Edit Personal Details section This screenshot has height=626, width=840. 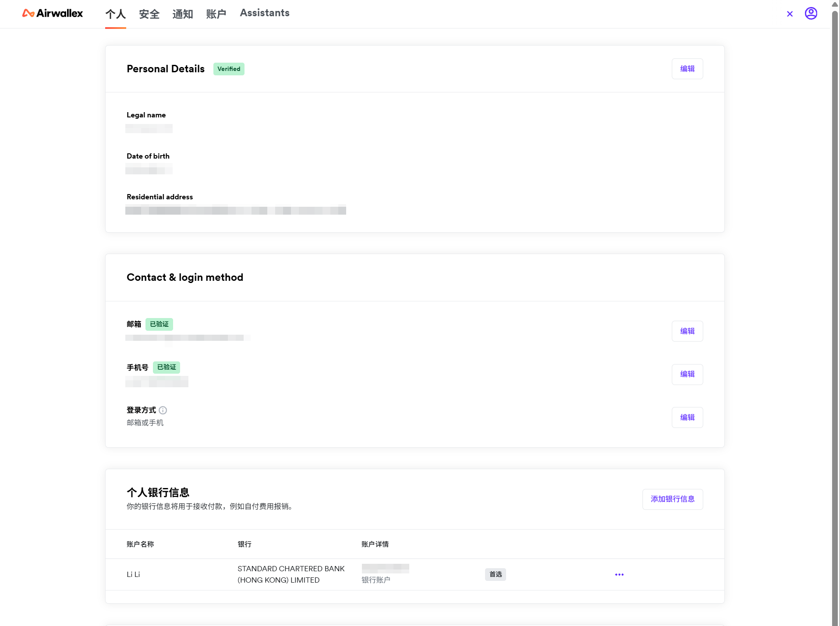pyautogui.click(x=687, y=69)
